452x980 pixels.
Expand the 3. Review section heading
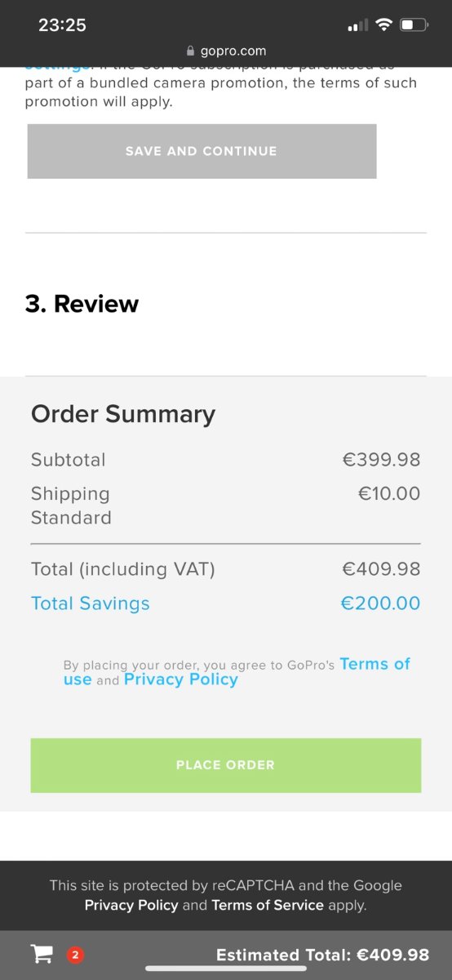point(82,304)
